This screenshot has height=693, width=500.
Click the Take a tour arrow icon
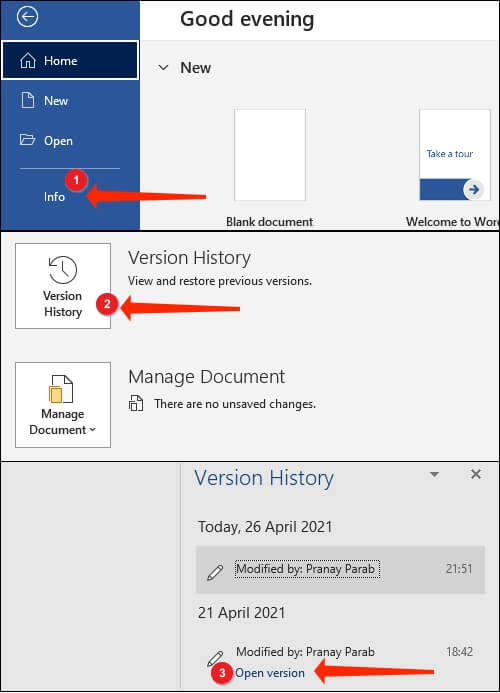[x=473, y=190]
